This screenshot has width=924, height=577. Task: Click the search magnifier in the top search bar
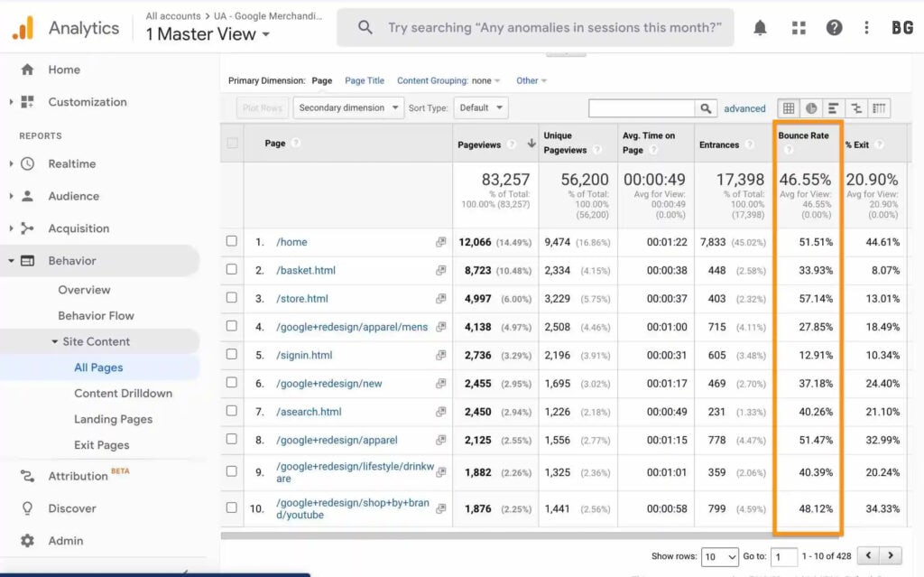(365, 27)
